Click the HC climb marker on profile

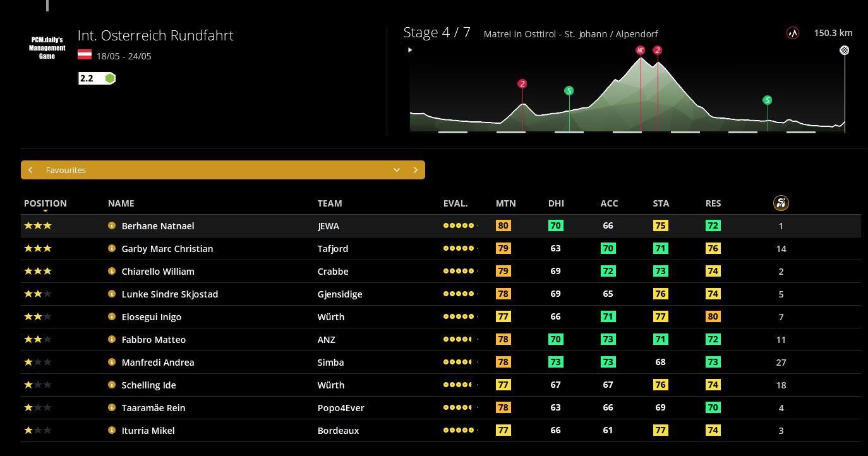[641, 50]
